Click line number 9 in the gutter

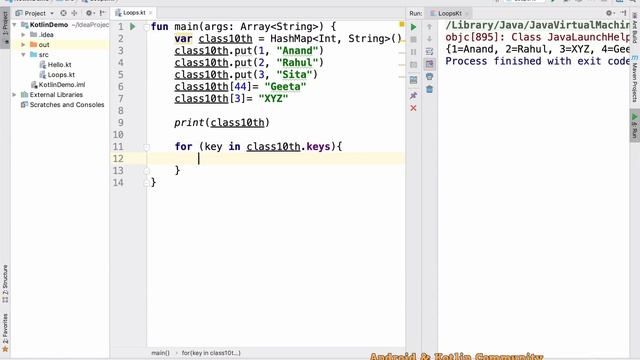point(120,123)
